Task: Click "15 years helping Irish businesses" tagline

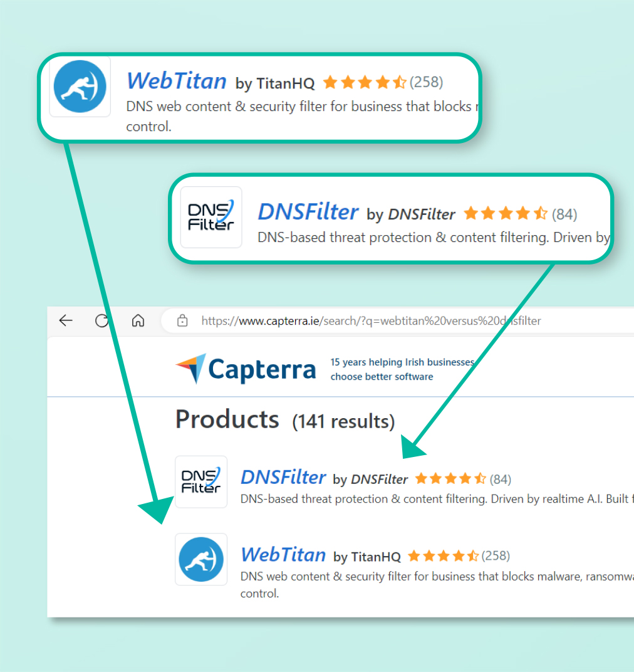Action: point(402,362)
